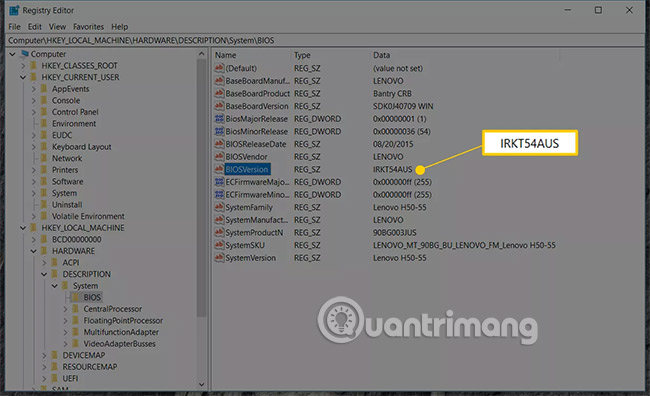Open the Help menu
The height and width of the screenshot is (396, 650).
coord(119,27)
